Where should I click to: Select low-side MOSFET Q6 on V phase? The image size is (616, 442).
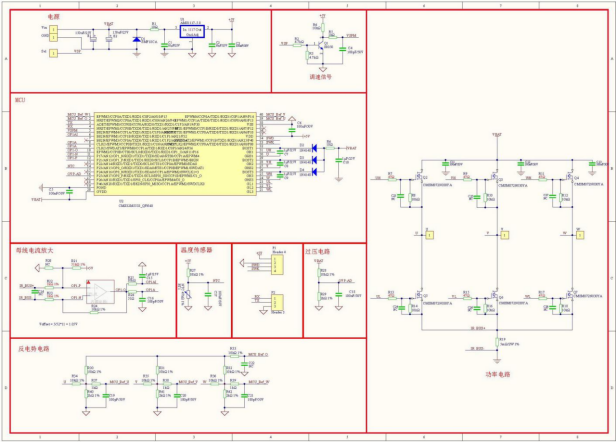(x=494, y=295)
